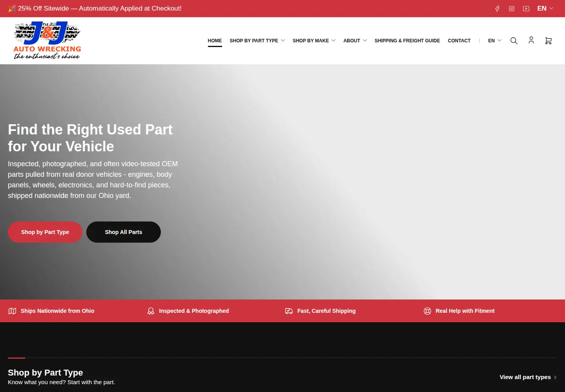This screenshot has width=565, height=392.
Task: Open the shopping cart icon
Action: (549, 41)
